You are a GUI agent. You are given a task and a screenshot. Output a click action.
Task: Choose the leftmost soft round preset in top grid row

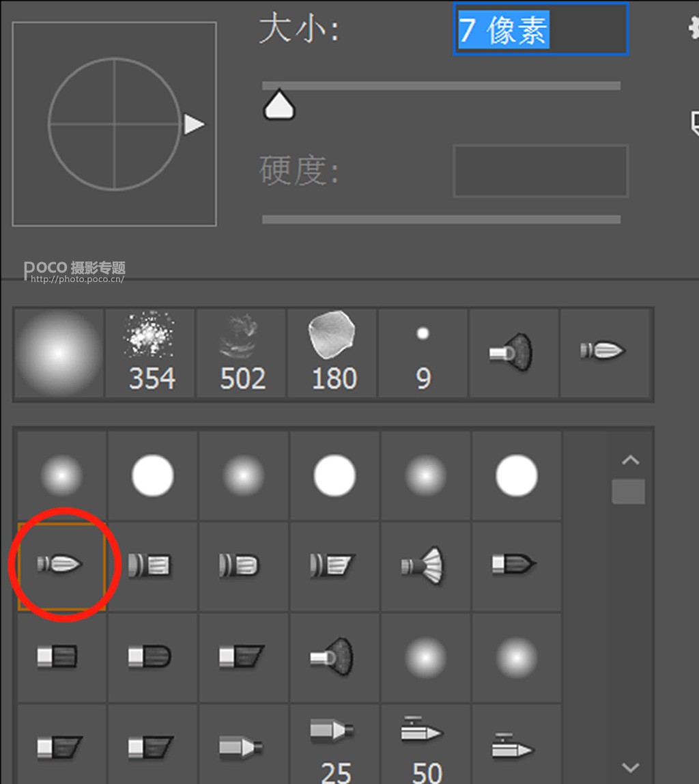61,475
